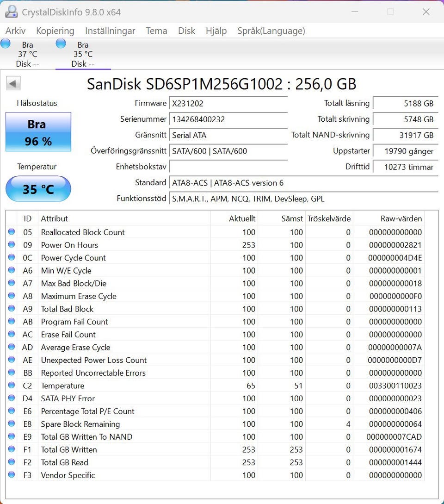Click status dot for Erase Fail Count
The image size is (444, 504).
(x=12, y=334)
